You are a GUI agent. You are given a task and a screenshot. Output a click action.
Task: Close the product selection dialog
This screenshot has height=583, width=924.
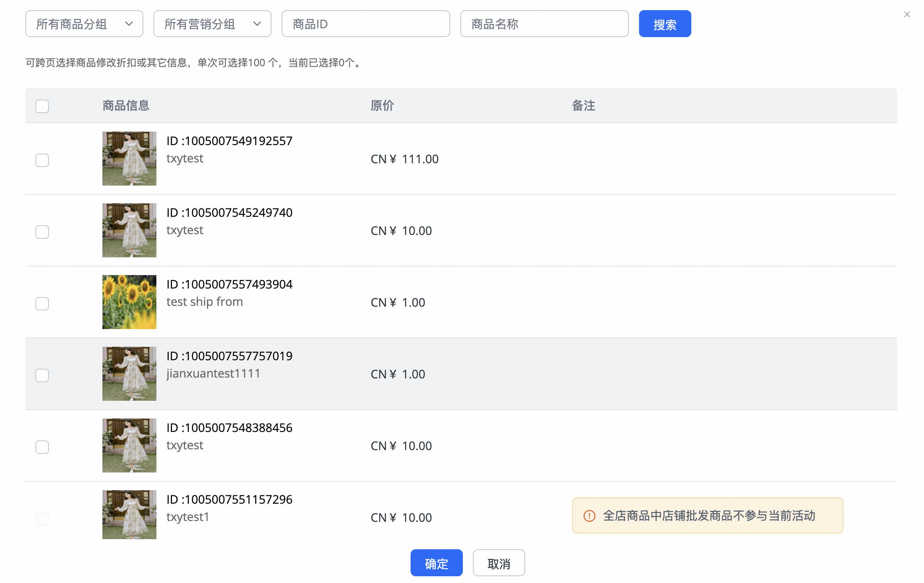tap(907, 15)
